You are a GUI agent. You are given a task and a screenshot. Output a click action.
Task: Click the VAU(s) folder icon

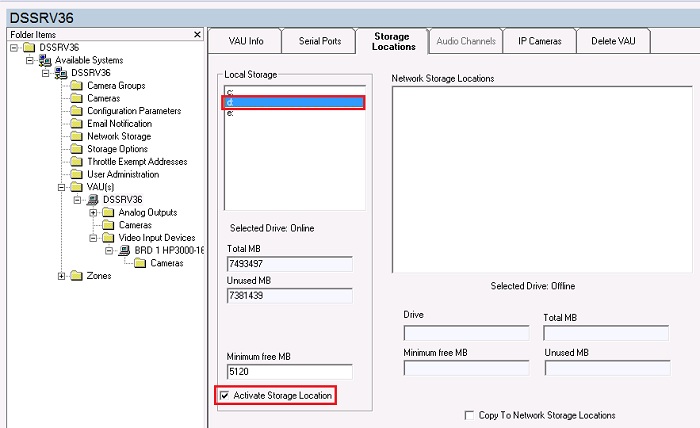click(77, 187)
